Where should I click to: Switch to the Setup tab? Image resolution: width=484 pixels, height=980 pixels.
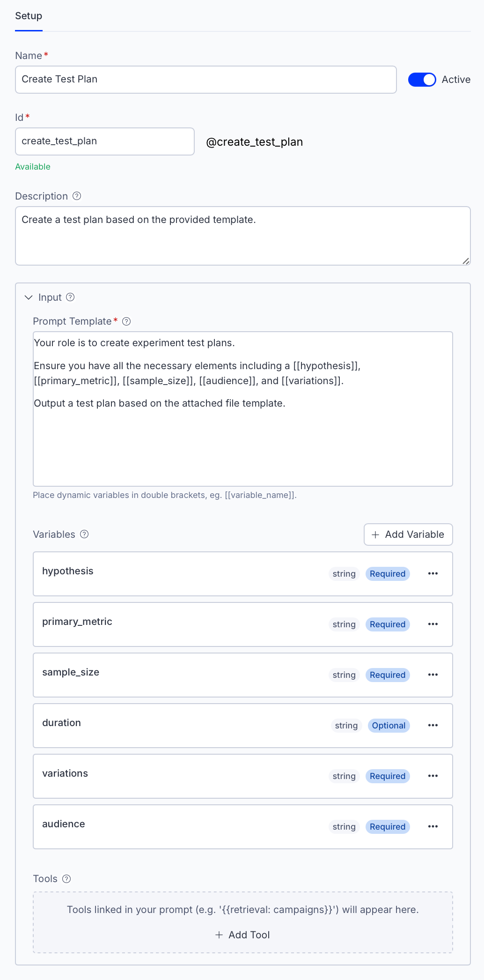pyautogui.click(x=29, y=16)
